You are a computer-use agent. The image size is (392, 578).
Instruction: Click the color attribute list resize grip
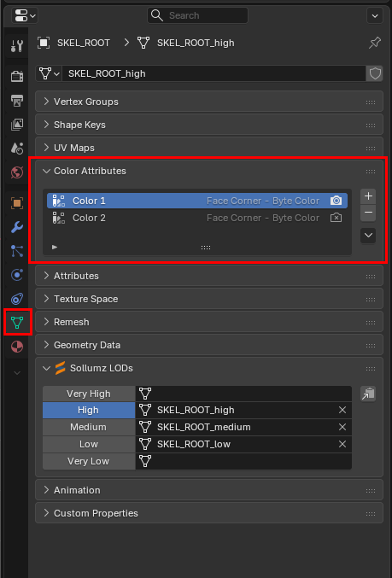click(x=206, y=248)
